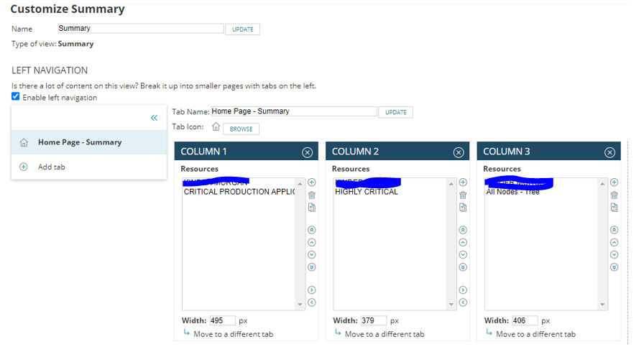Move Column 3 resource to bottom
Screen dimensions: 644x357
[614, 267]
